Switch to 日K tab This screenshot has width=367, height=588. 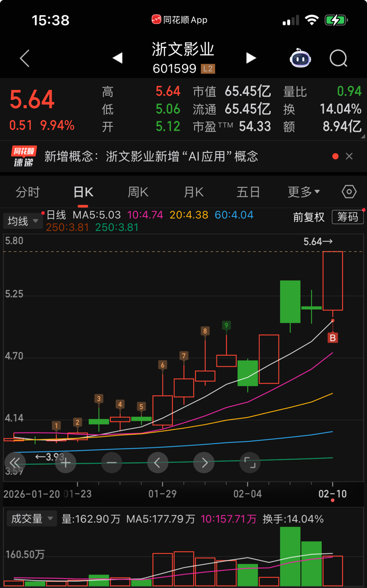coord(83,192)
